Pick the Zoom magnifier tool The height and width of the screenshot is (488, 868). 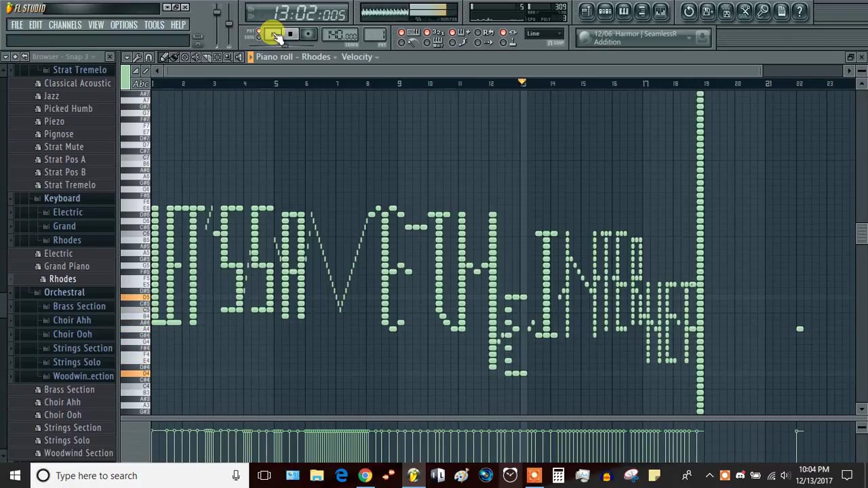228,57
